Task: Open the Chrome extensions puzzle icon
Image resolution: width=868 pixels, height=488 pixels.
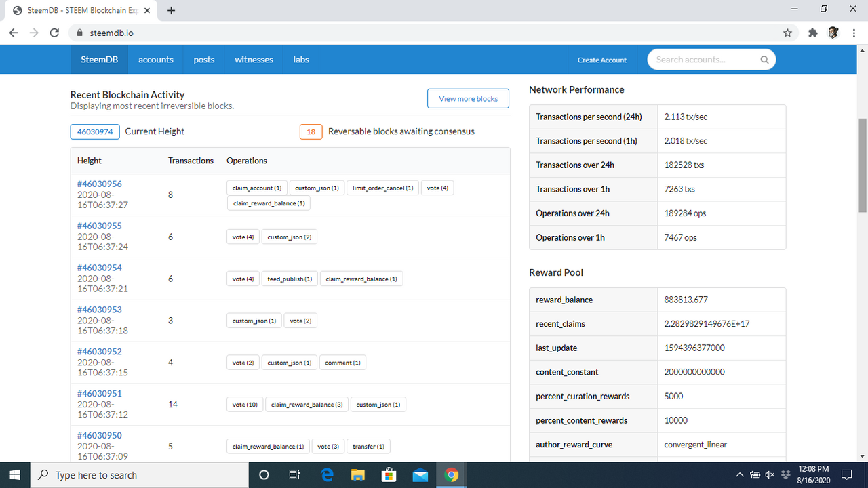Action: [x=812, y=33]
